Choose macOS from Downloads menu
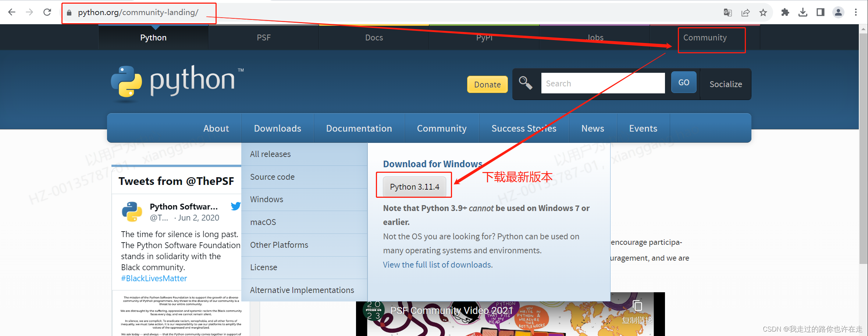The width and height of the screenshot is (868, 336). click(x=304, y=222)
